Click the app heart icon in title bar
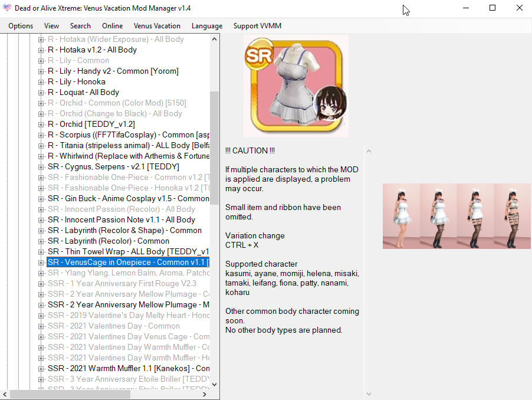This screenshot has height=400, width=532. tap(7, 8)
